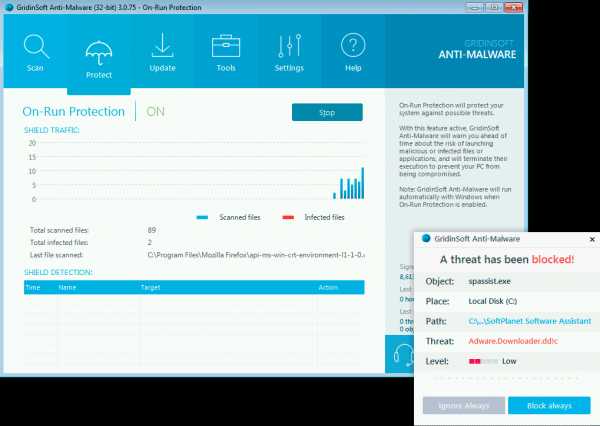Screen dimensions: 600x426
Task: Click the total infected files value 2
Action: point(150,242)
